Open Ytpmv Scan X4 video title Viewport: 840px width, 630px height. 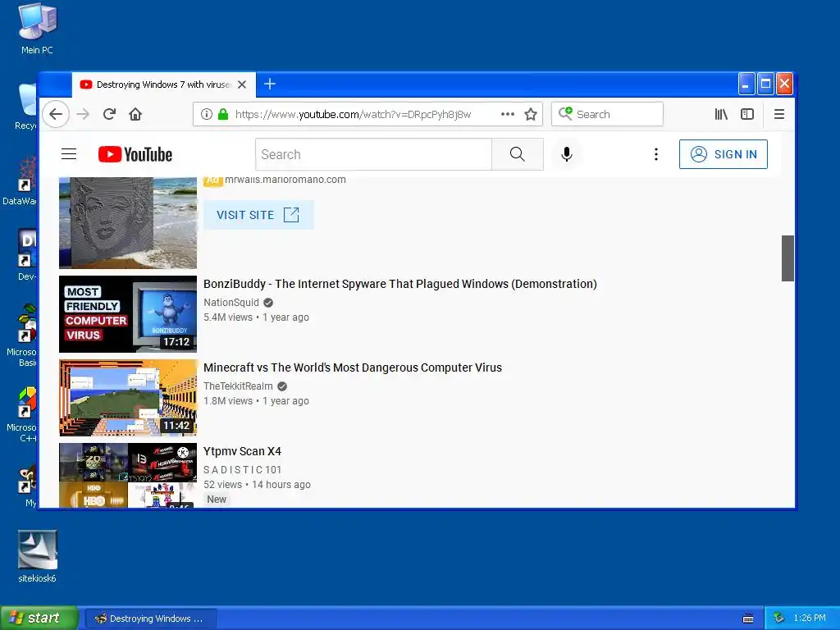pyautogui.click(x=242, y=451)
